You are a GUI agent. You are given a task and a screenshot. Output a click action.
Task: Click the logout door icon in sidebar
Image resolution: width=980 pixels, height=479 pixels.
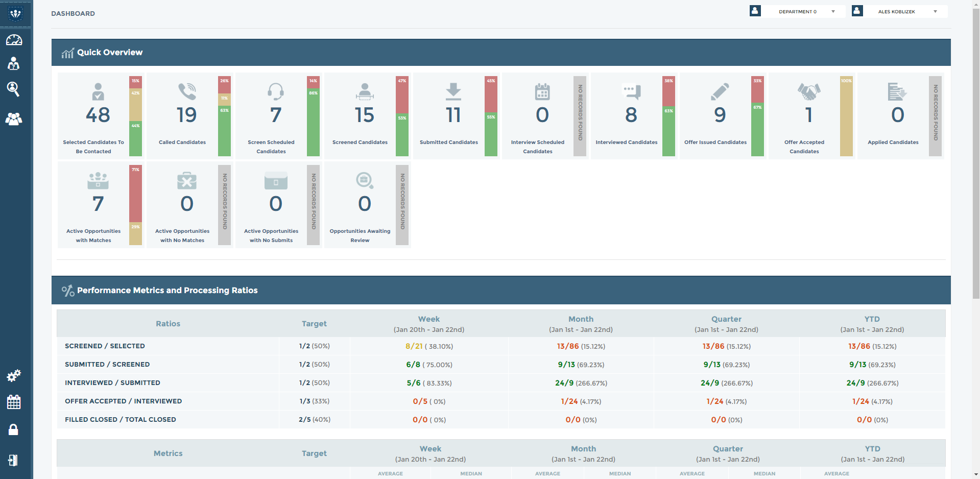(x=13, y=460)
